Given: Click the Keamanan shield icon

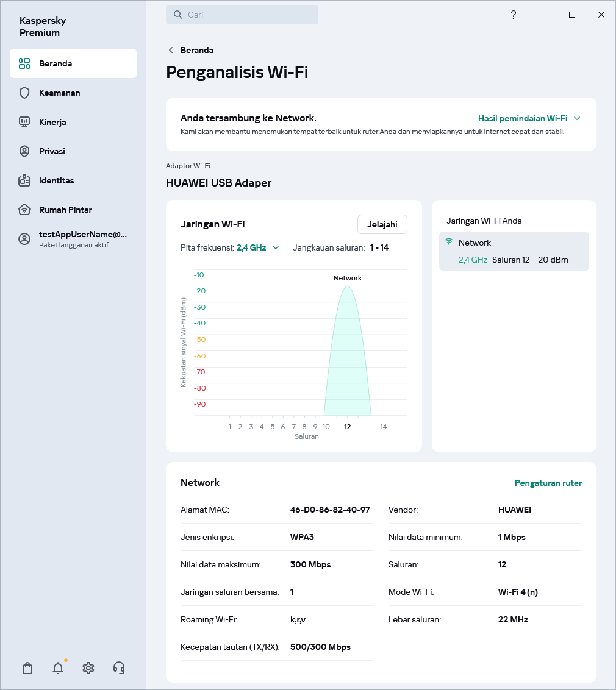Looking at the screenshot, I should click(24, 93).
